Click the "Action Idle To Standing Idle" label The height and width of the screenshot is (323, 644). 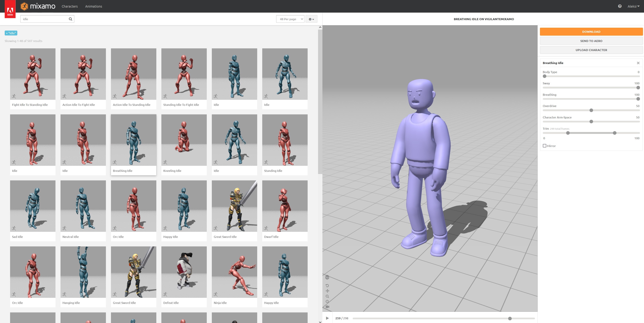[x=131, y=105]
